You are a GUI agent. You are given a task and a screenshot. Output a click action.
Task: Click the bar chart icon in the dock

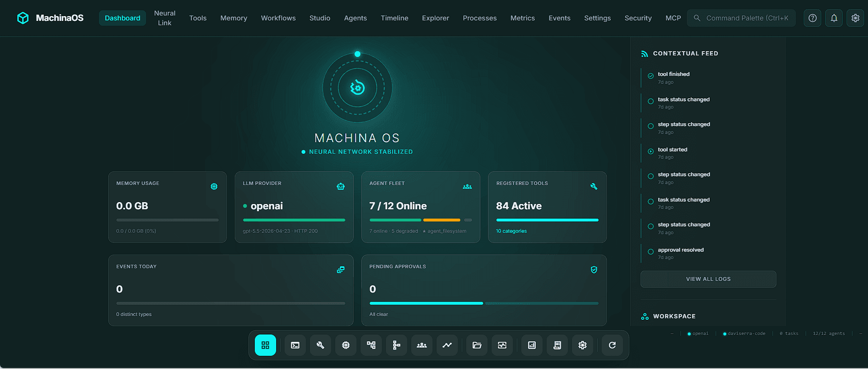(x=532, y=345)
